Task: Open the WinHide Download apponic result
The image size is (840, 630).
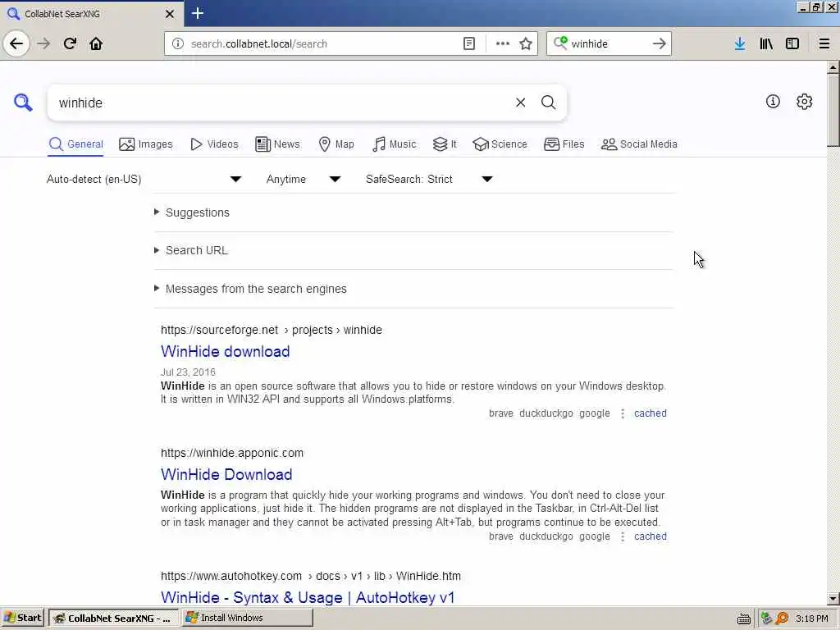Action: [226, 475]
